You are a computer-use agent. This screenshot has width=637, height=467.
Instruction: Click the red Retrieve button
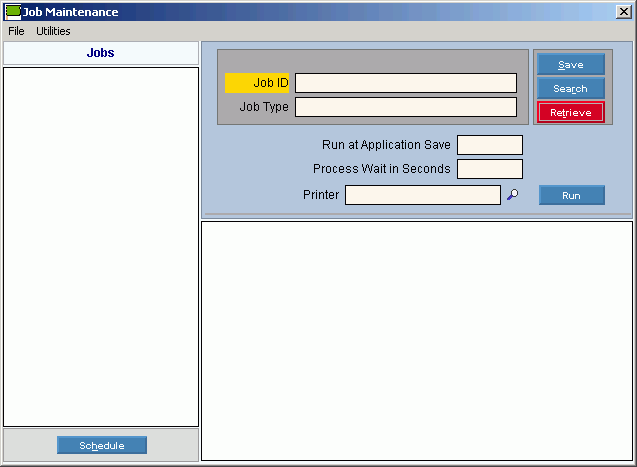point(570,113)
